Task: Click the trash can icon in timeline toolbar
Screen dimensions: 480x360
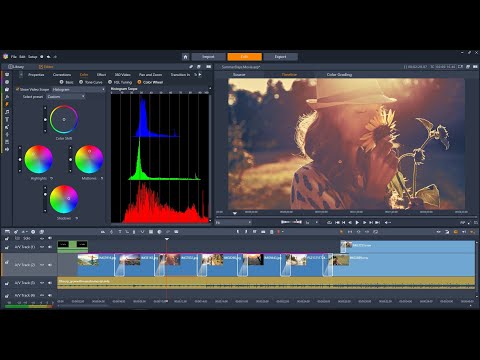Action: [x=271, y=232]
